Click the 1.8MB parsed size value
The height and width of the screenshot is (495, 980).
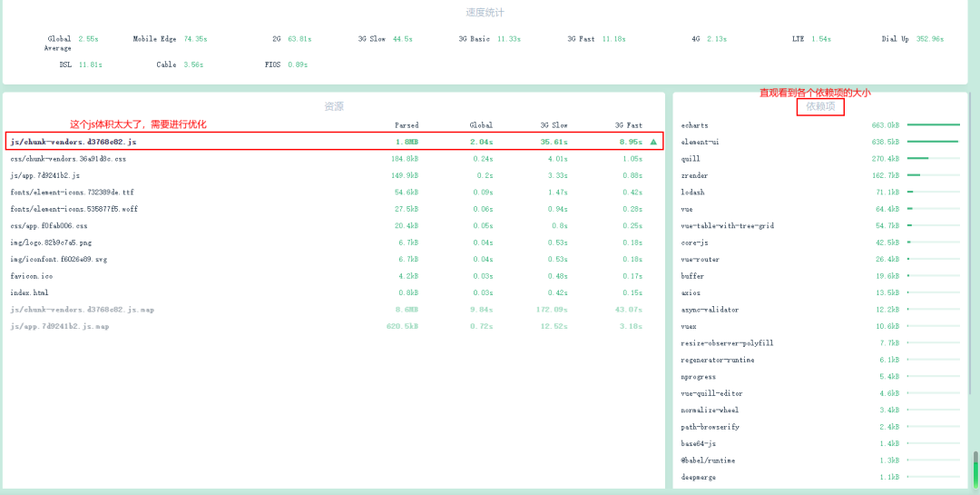pyautogui.click(x=407, y=142)
